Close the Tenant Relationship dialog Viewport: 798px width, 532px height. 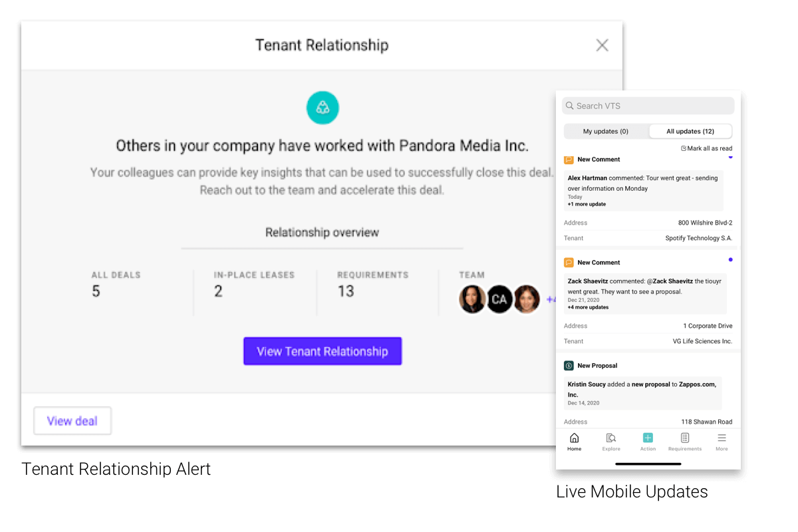pyautogui.click(x=602, y=45)
